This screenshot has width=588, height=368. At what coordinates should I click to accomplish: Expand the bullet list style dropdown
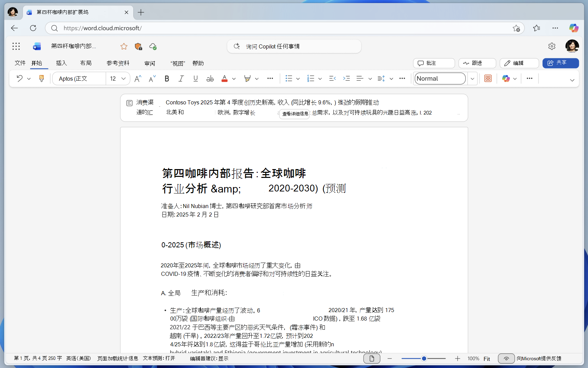tap(298, 79)
